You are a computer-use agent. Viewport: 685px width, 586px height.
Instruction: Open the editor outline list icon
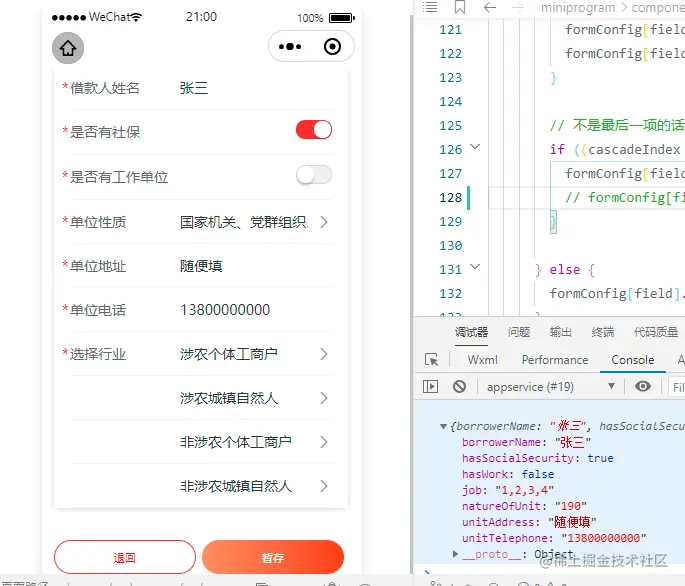click(430, 7)
